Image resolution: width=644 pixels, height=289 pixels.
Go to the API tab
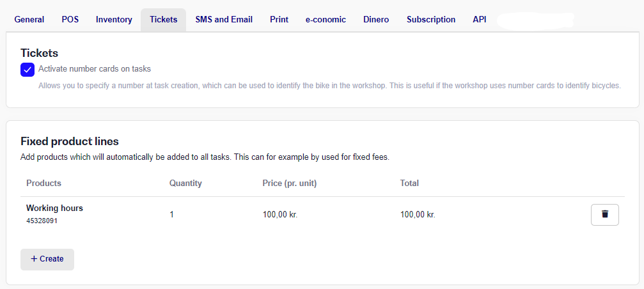coord(479,19)
